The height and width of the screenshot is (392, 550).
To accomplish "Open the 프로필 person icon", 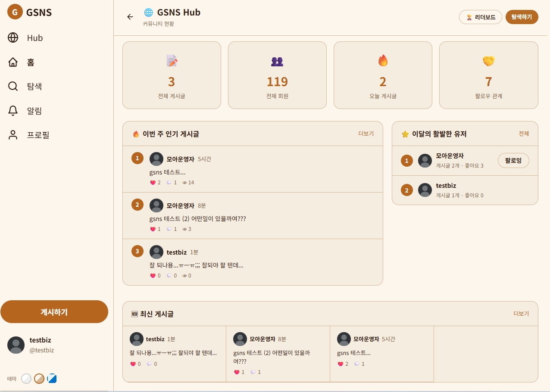I will (13, 135).
